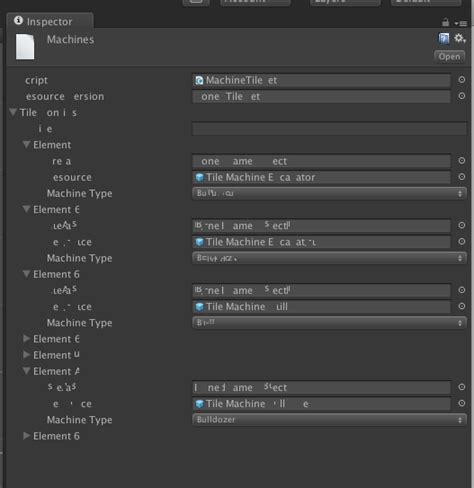Toggle the Inspector lock icon

[445, 22]
